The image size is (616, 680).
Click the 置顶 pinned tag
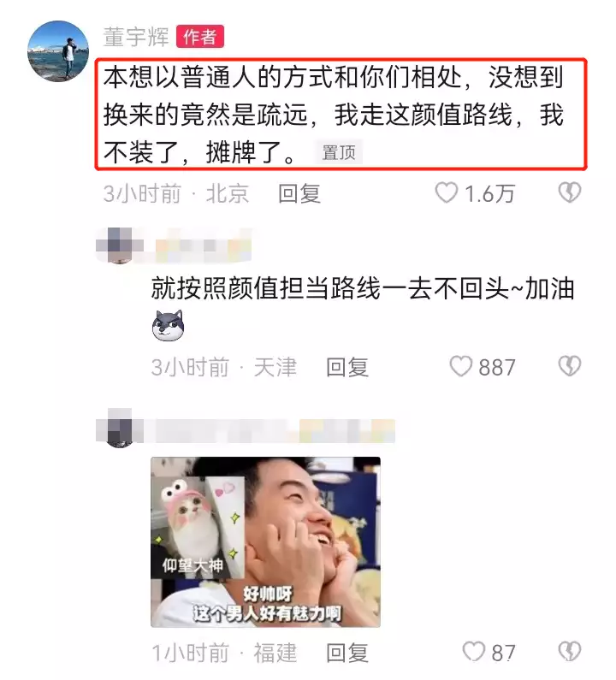(339, 152)
